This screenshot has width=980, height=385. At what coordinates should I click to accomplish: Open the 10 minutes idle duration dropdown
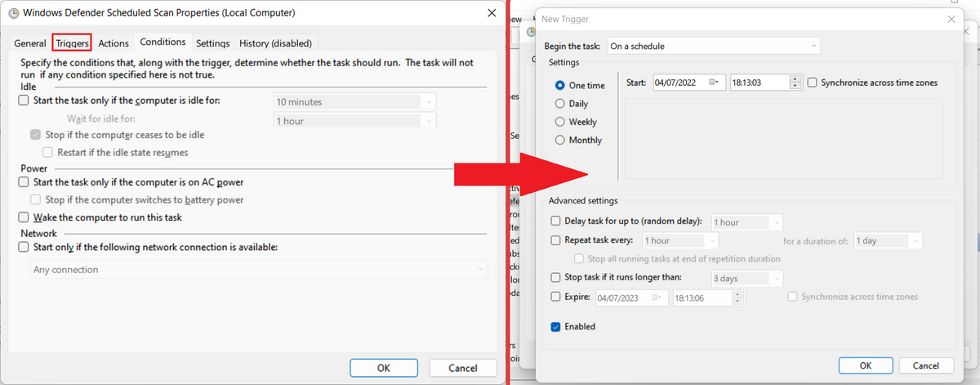(x=354, y=102)
